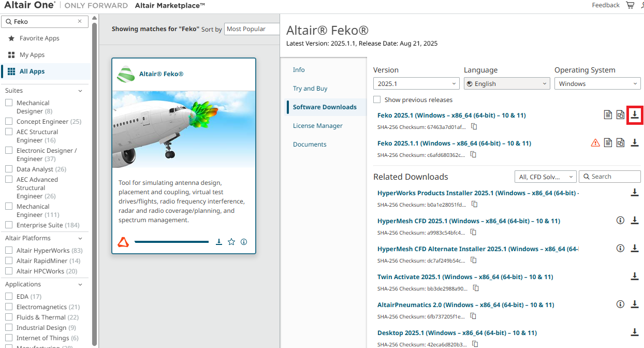Switch to the Try and Buy tab
This screenshot has width=644, height=348.
(310, 88)
